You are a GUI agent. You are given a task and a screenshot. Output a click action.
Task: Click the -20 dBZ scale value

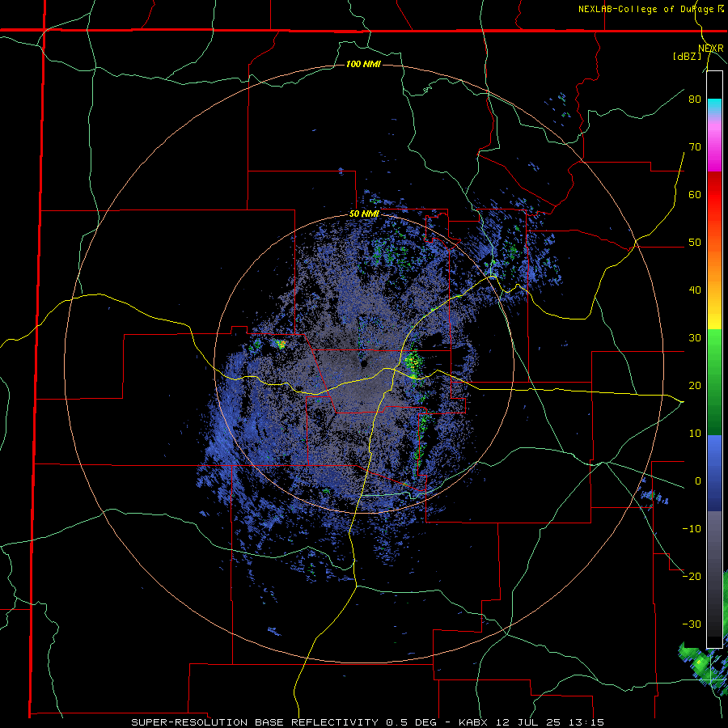692,576
